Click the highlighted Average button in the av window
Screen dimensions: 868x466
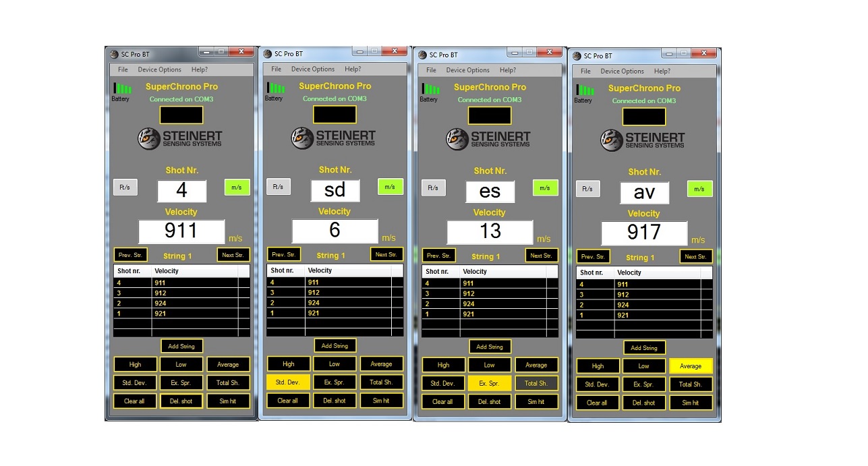pyautogui.click(x=691, y=366)
